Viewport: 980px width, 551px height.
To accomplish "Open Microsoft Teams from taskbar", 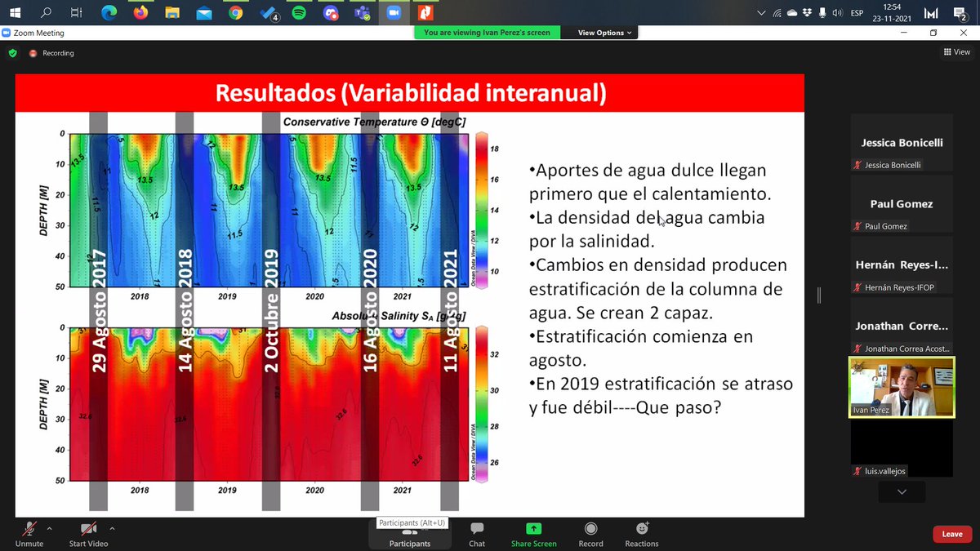I will pos(362,12).
